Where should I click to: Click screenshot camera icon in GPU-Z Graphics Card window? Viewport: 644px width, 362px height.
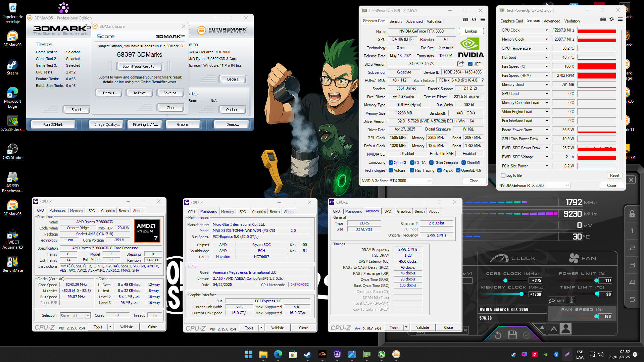(465, 20)
